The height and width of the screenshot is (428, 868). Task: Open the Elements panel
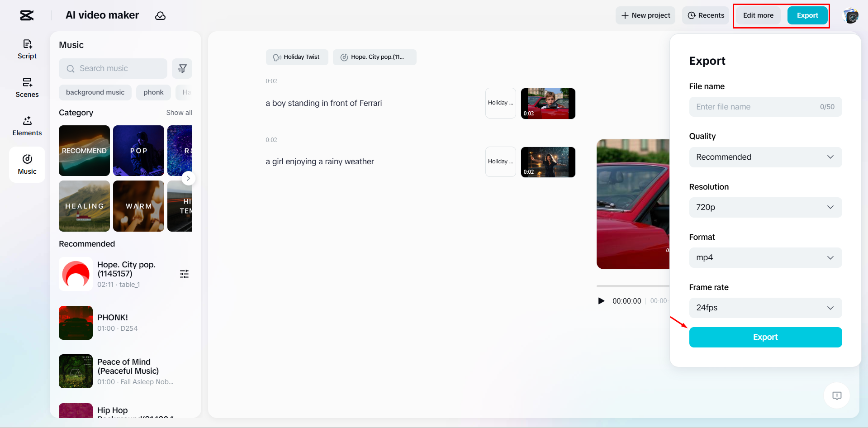pos(27,125)
